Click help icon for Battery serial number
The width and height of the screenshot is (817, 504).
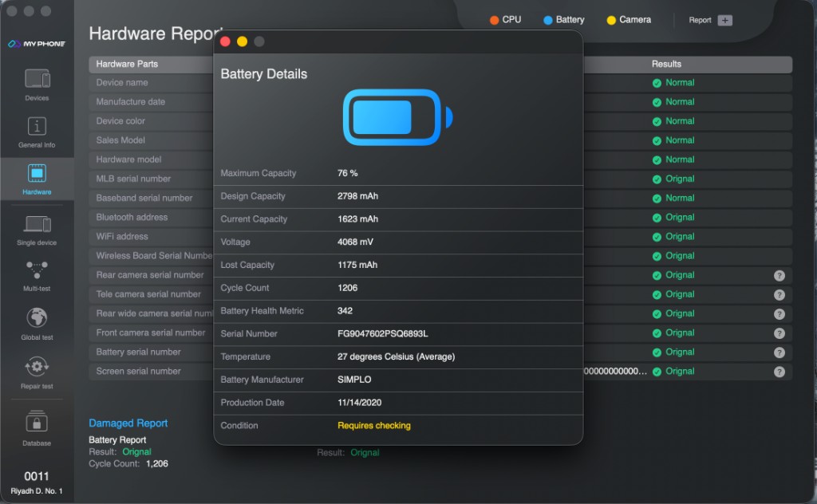tap(779, 352)
